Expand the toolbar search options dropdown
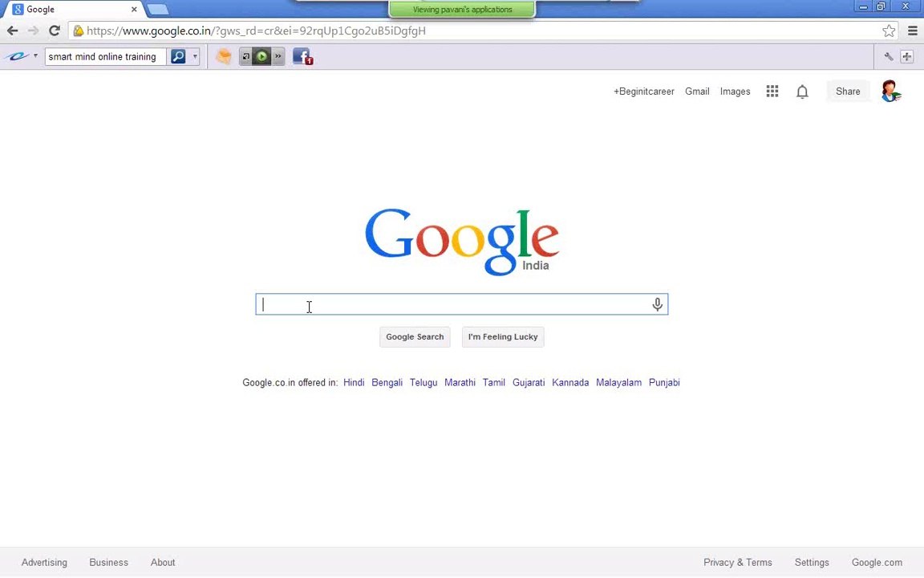The image size is (924, 578). pos(195,57)
